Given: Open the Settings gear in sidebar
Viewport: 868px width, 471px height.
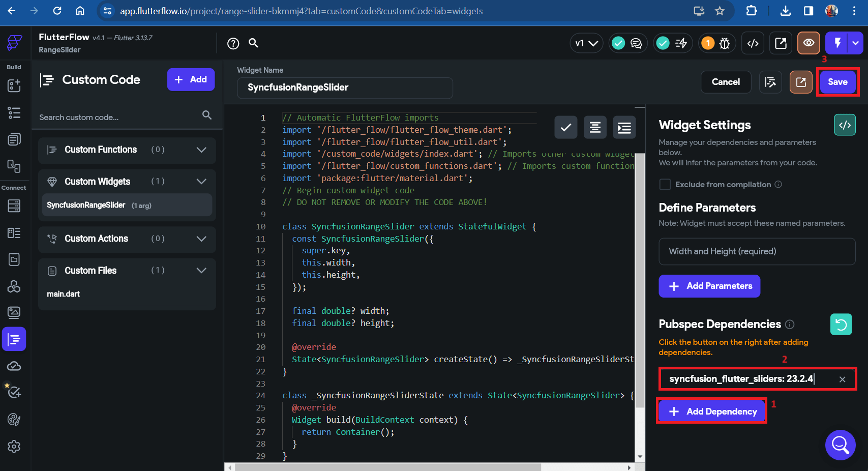Looking at the screenshot, I should [x=14, y=447].
